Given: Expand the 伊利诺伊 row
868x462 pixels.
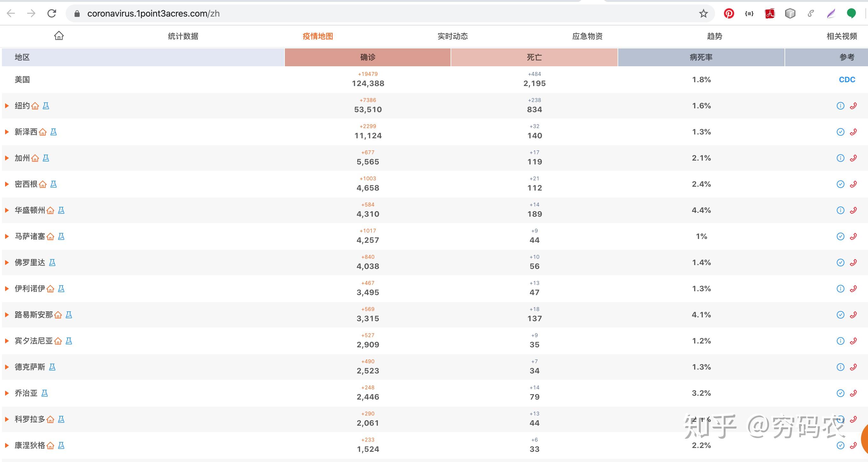Looking at the screenshot, I should tap(7, 288).
